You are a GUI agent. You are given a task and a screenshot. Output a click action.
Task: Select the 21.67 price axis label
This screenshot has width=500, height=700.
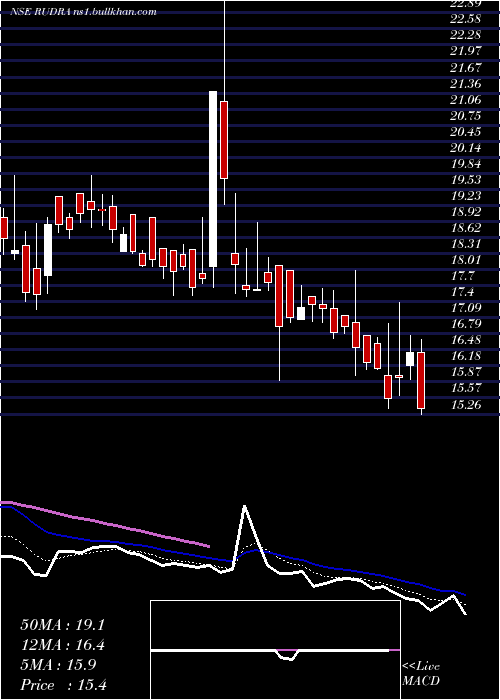[466, 68]
